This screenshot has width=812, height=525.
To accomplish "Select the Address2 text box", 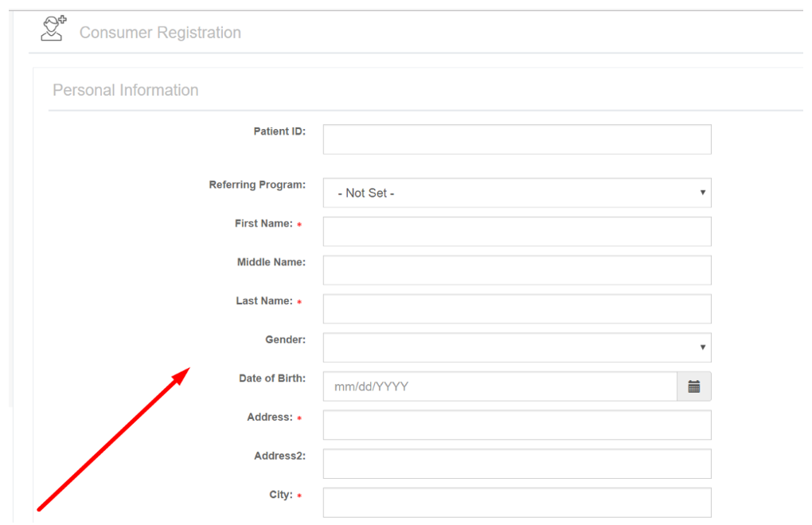I will [x=517, y=464].
